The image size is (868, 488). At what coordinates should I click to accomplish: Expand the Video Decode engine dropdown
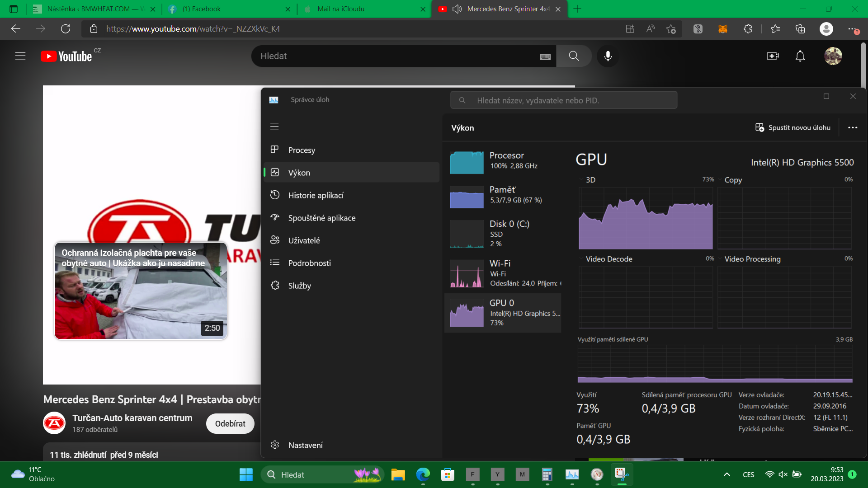coord(581,259)
